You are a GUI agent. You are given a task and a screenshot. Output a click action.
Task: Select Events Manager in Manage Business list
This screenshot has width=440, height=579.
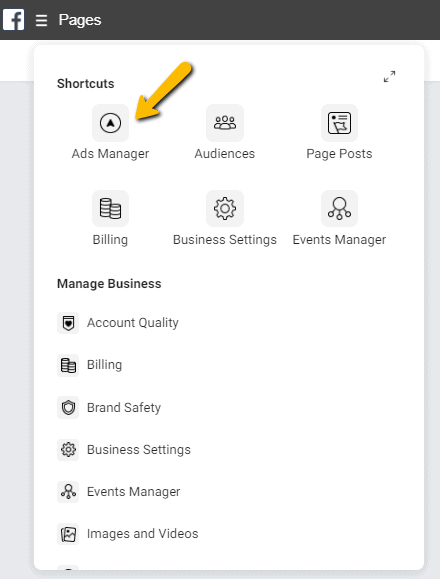pos(134,492)
